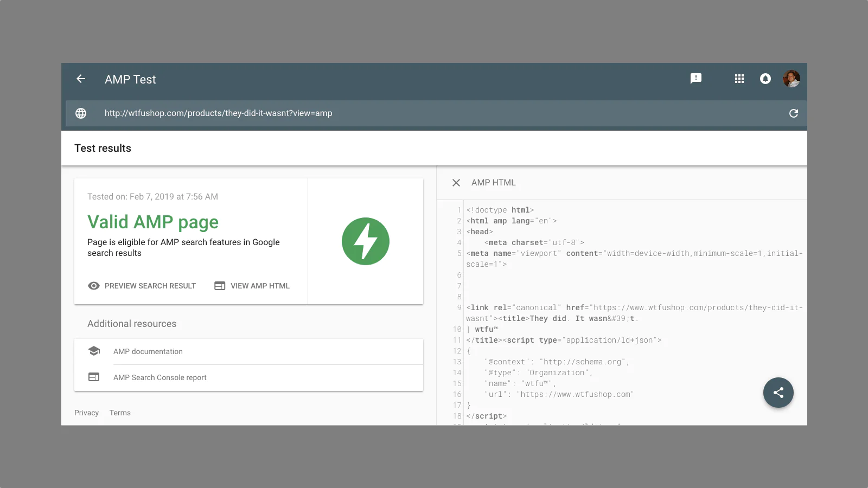Click the floating share button
This screenshot has width=868, height=488.
tap(778, 393)
